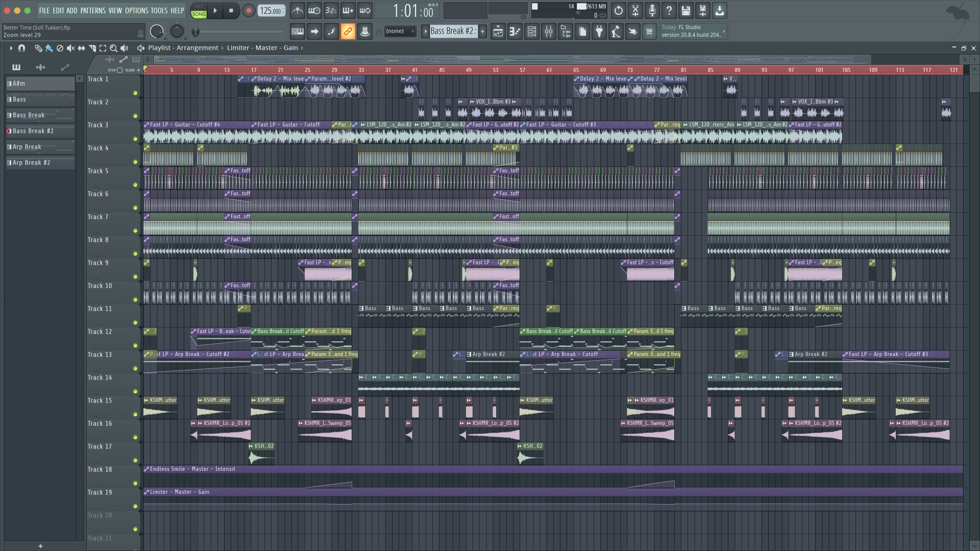The width and height of the screenshot is (980, 551).
Task: Open the plugin picker plug icon
Action: (x=599, y=32)
